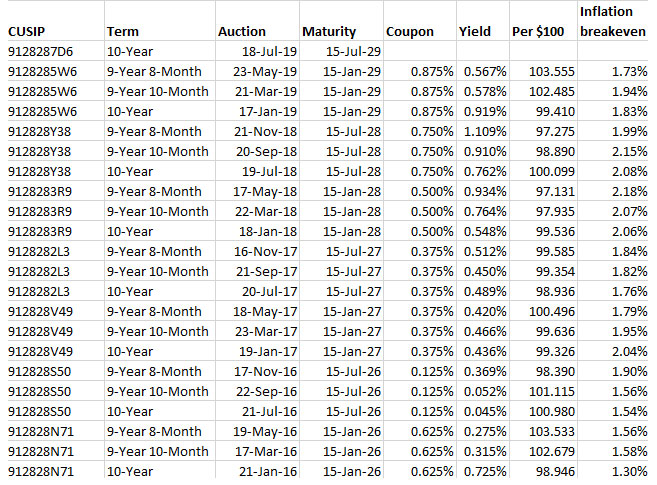Select the yield value 0.919%
657x485 pixels.
click(483, 112)
